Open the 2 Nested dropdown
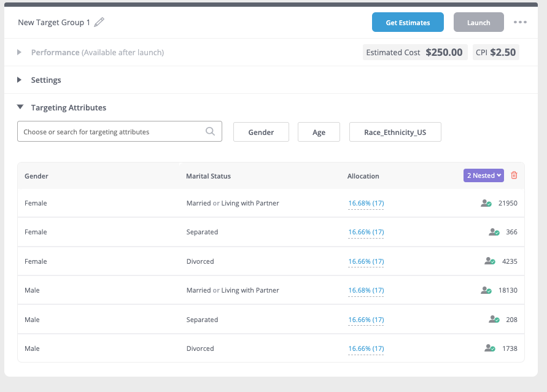 pos(484,175)
